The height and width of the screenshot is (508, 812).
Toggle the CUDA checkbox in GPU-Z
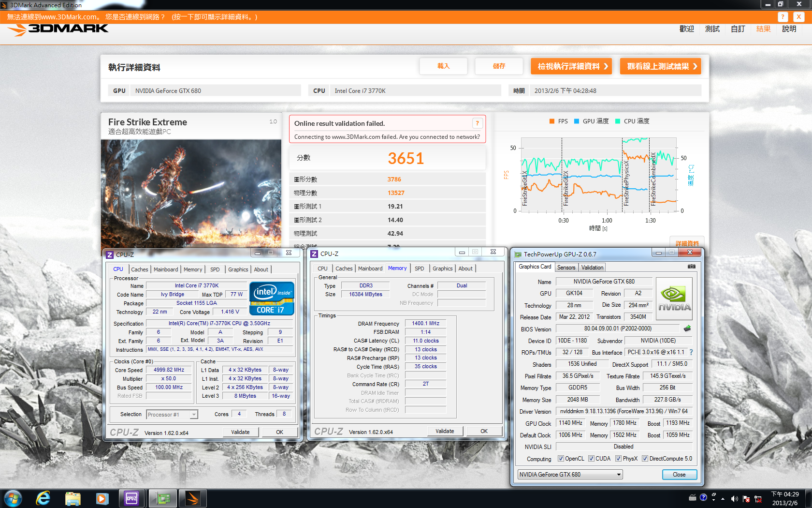point(591,459)
